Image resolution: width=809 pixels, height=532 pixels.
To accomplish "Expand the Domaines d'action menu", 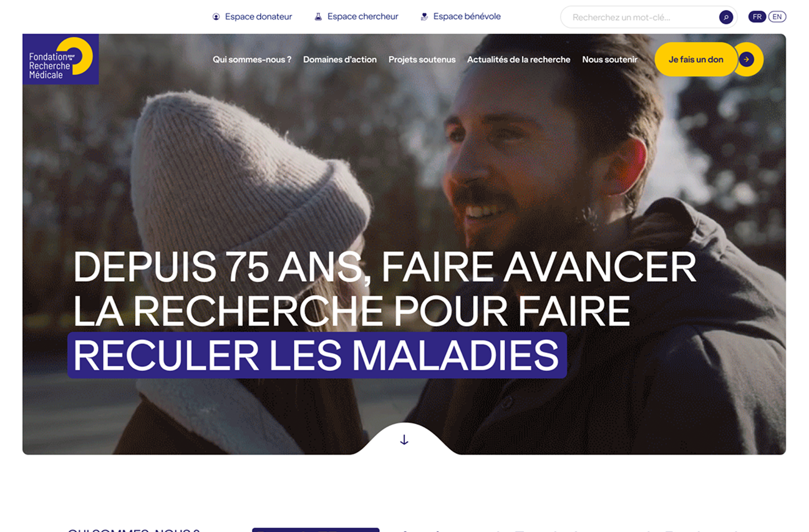I will (x=340, y=60).
